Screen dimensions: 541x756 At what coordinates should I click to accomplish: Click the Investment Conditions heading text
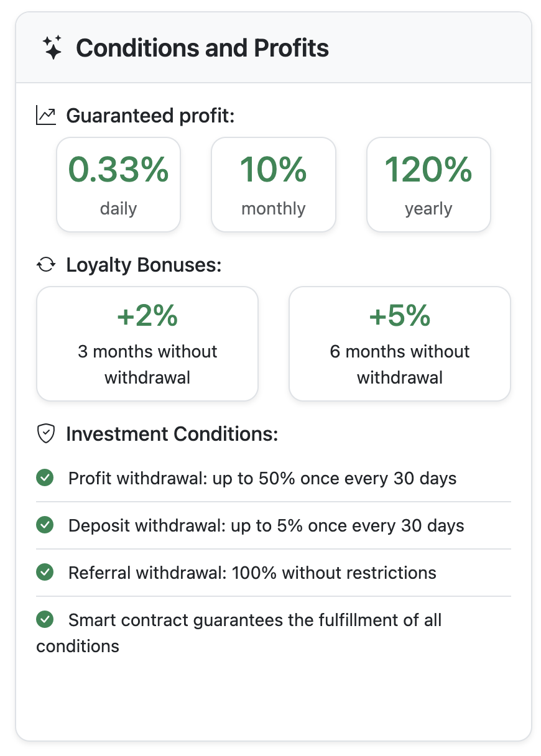[x=172, y=433]
